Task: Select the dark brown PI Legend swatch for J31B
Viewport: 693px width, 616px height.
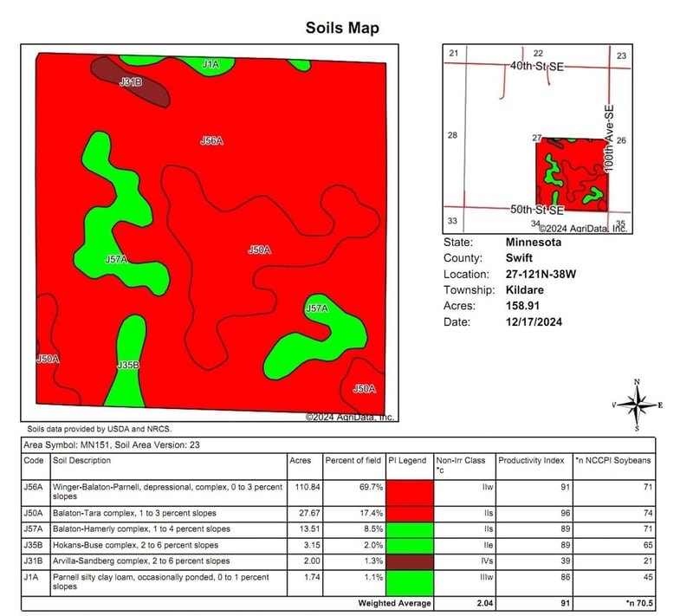Action: (x=410, y=561)
